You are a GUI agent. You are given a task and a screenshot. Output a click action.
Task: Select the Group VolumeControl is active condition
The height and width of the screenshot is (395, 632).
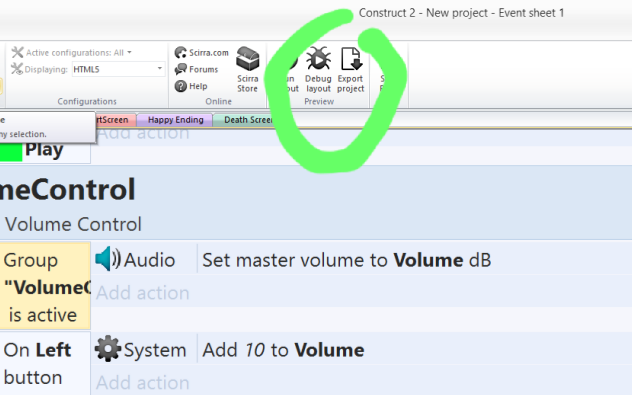point(45,286)
